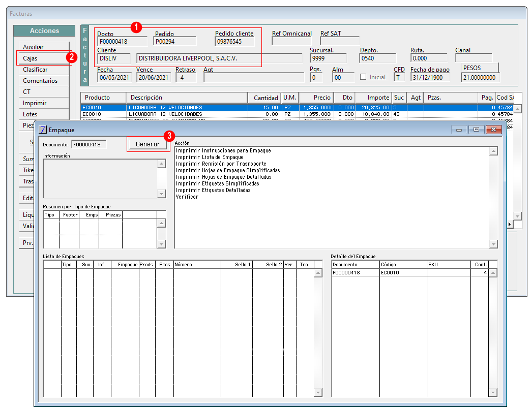532x410 pixels.
Task: Click Imprimir in Acciones panel
Action: 44,103
